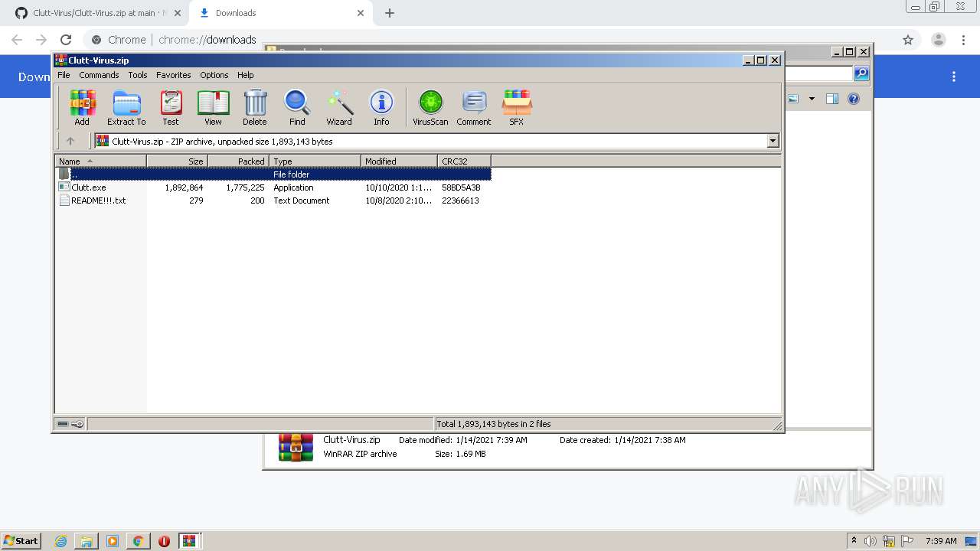Click the Add toolbar icon in WinRAR
Image resolution: width=980 pixels, height=551 pixels.
pyautogui.click(x=82, y=107)
